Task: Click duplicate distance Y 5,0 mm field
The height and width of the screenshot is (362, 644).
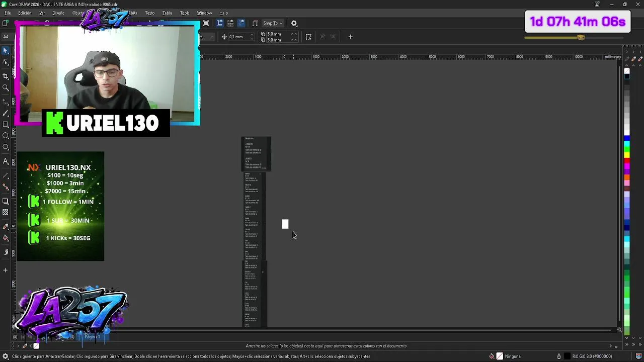Action: 278,40
